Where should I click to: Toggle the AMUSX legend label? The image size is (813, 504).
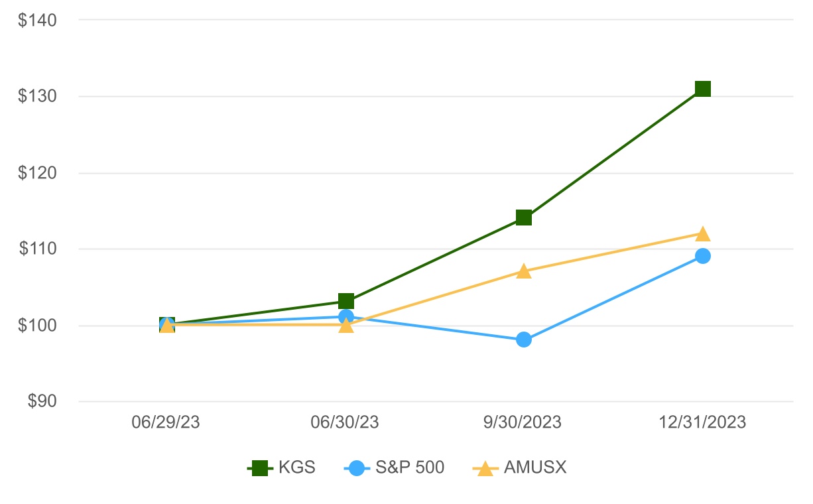tap(535, 468)
